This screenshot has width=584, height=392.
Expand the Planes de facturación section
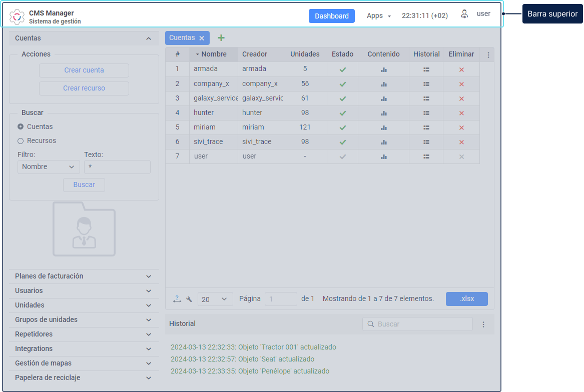coord(84,276)
